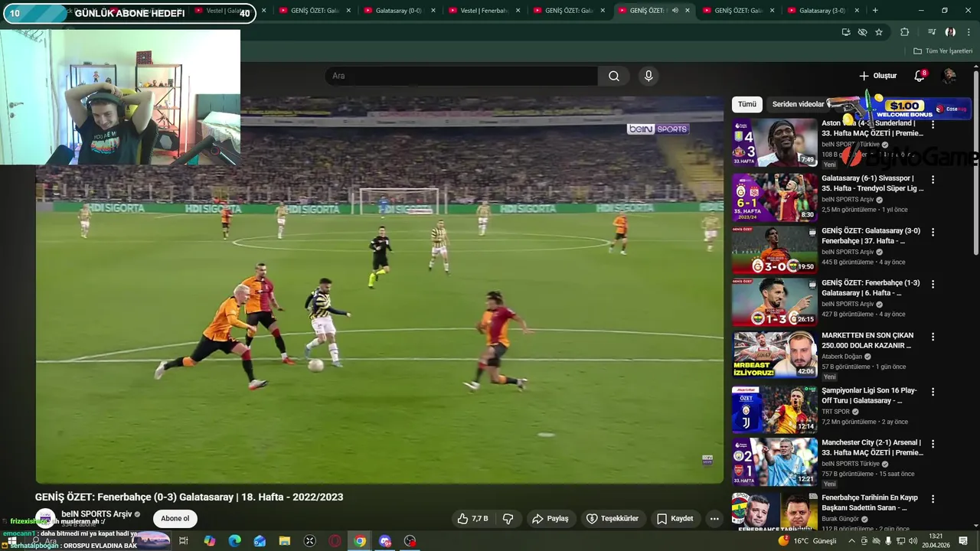Select the Tümü filter chip
The image size is (980, 551).
[747, 104]
